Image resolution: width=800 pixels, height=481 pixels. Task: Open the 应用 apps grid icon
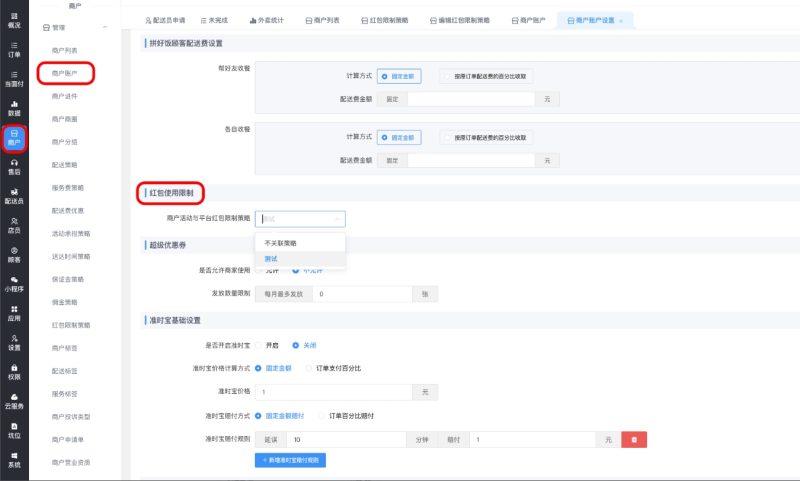(x=14, y=314)
